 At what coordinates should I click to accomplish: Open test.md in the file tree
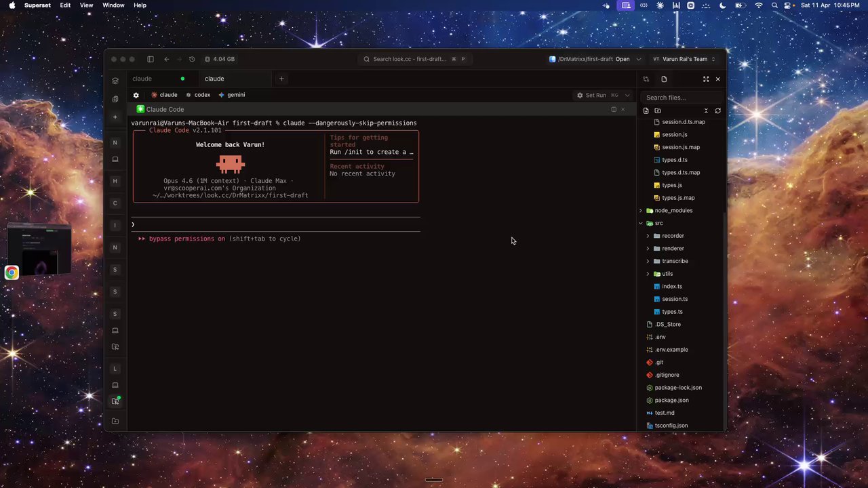(665, 413)
